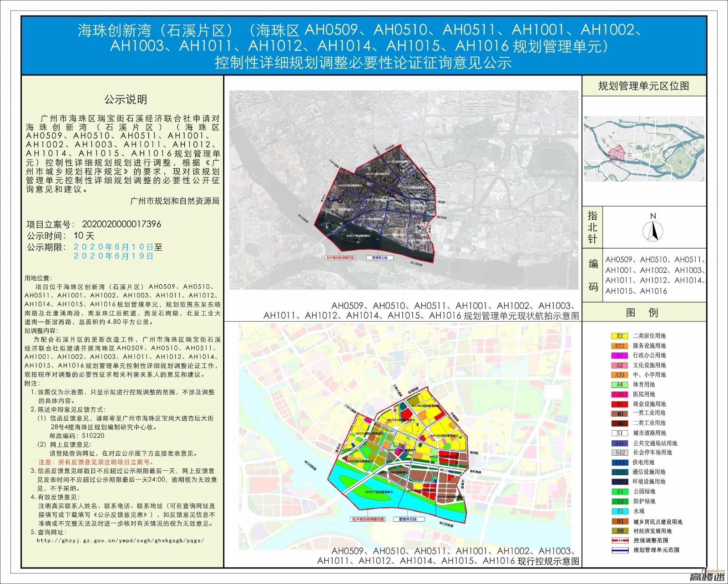This screenshot has width=728, height=584.
Task: Click the blue 规划管理单元范围 line symbol
Action: pyautogui.click(x=619, y=550)
